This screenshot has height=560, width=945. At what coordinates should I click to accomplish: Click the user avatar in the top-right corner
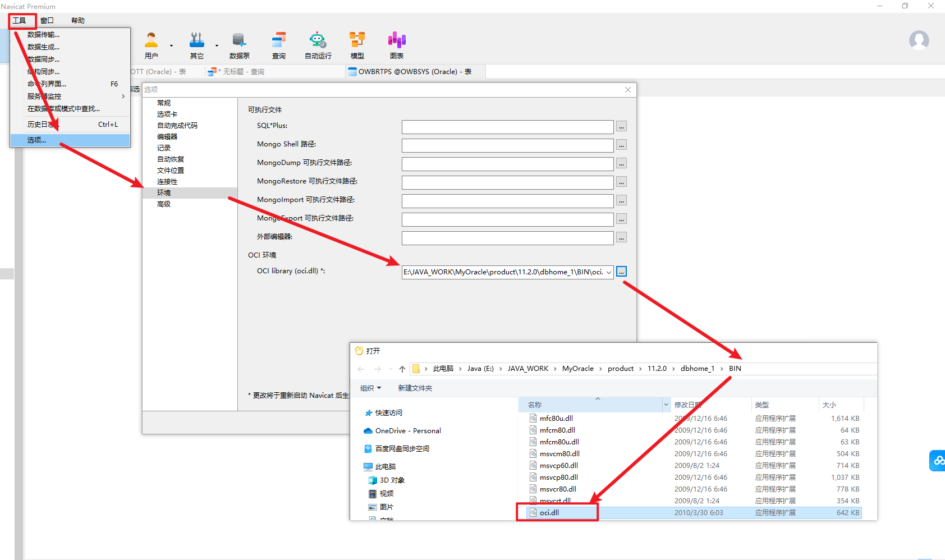coord(919,40)
